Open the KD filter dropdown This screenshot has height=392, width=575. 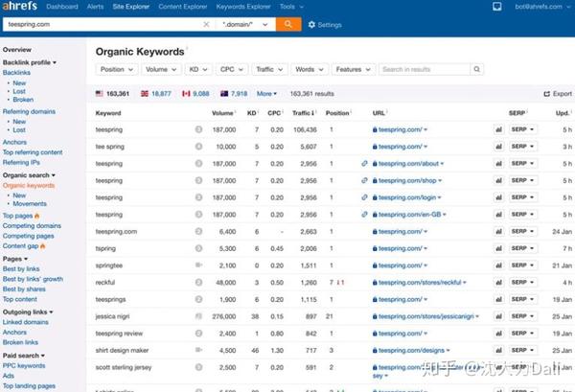tap(198, 69)
